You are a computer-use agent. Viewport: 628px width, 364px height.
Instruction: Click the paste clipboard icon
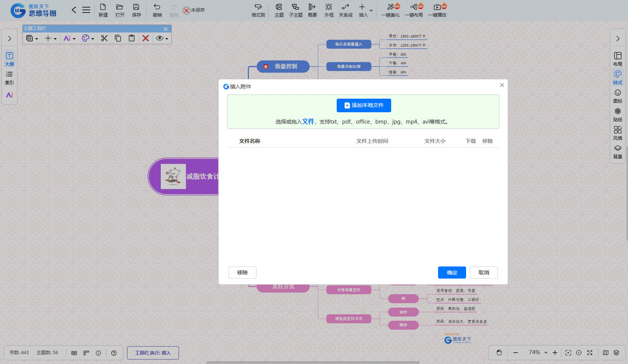[132, 38]
